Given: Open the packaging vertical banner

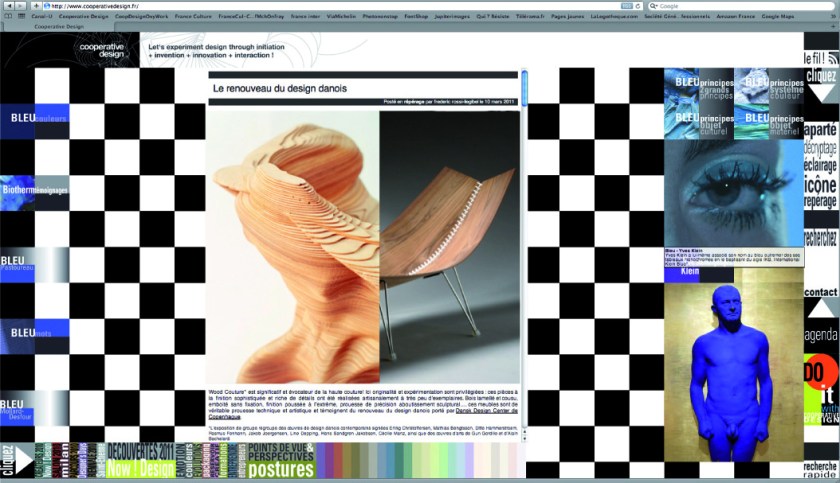Looking at the screenshot, I should coord(206,460).
